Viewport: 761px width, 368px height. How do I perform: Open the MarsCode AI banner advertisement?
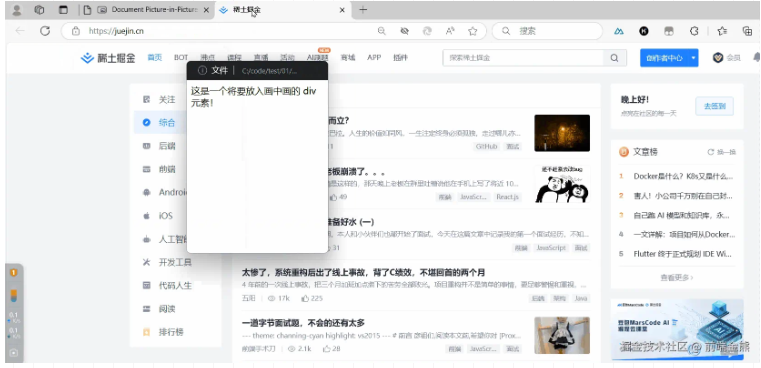(x=677, y=330)
